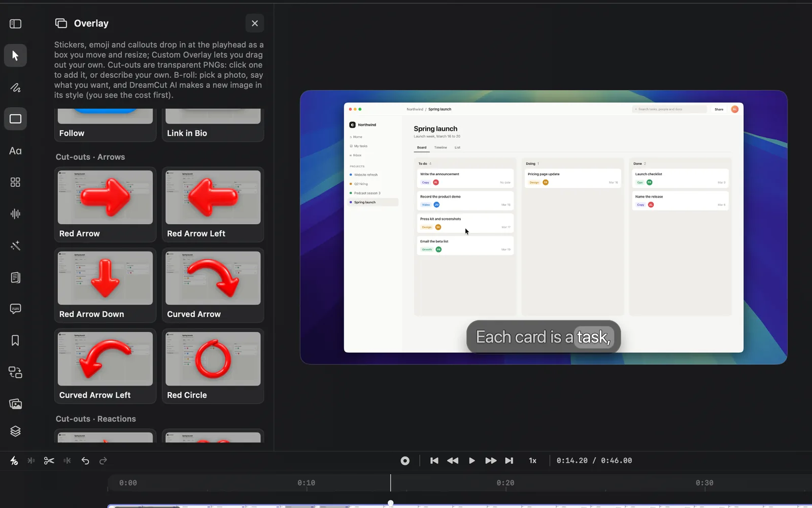Trim to left of playhead icon
The height and width of the screenshot is (508, 812).
pos(31,461)
